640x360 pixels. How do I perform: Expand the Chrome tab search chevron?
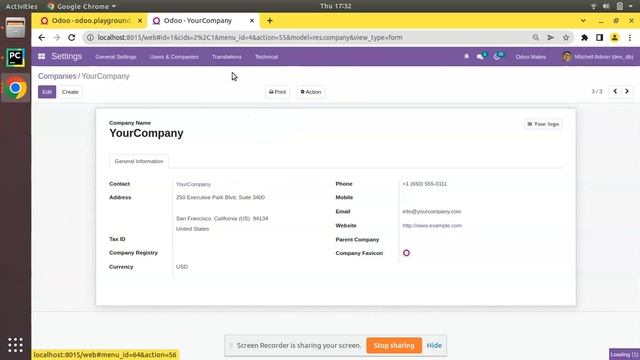(x=583, y=20)
